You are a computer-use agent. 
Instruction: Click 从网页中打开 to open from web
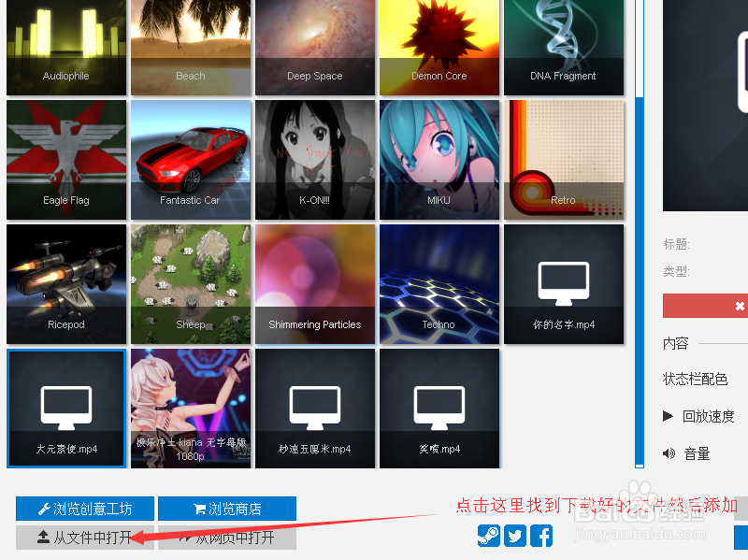click(x=227, y=538)
